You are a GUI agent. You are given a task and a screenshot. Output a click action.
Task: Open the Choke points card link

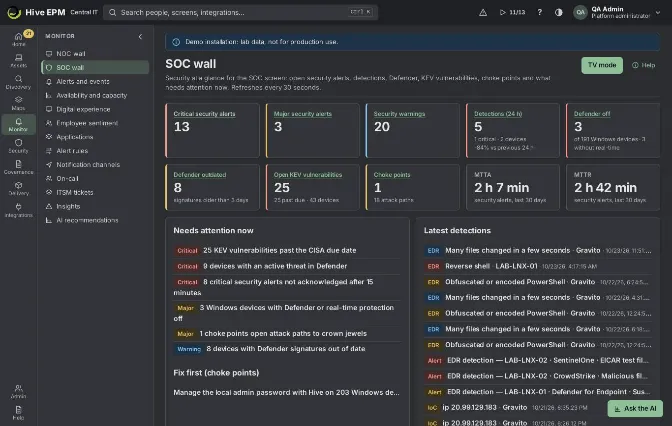tap(392, 175)
